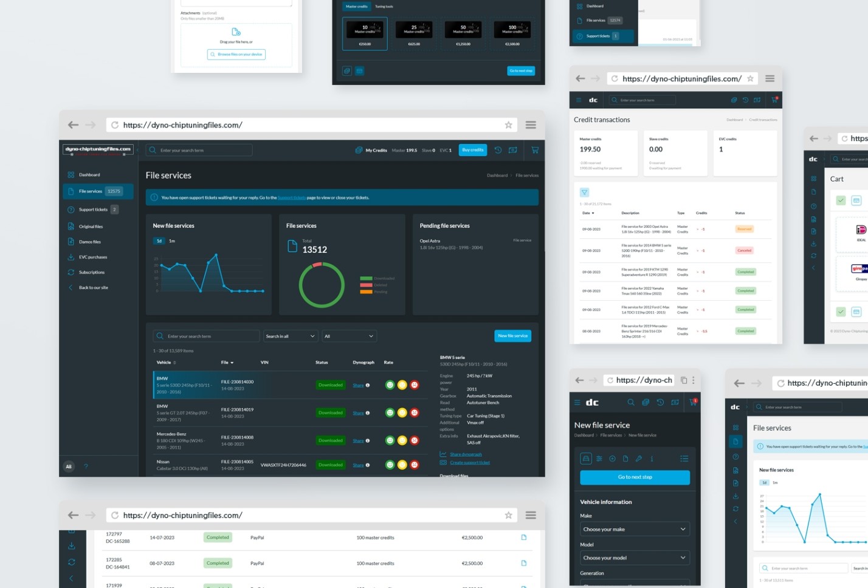The image size is (868, 588).
Task: Click the info step icon in New file service
Action: pyautogui.click(x=652, y=459)
